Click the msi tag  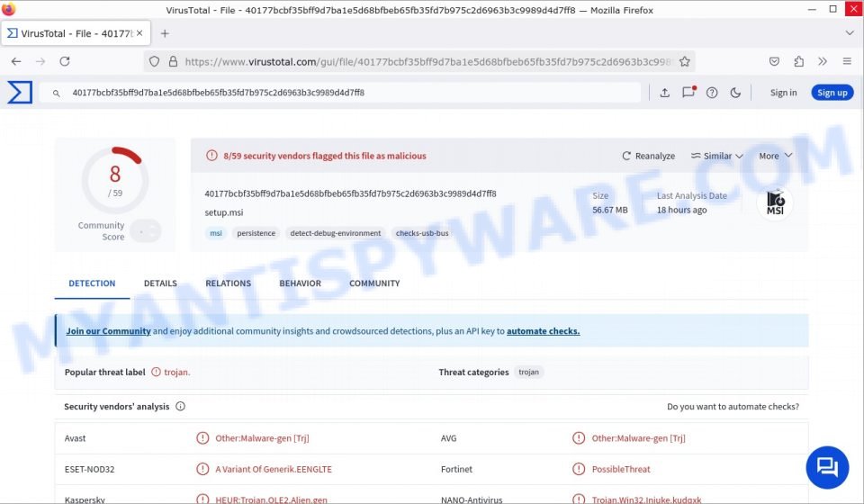click(215, 233)
